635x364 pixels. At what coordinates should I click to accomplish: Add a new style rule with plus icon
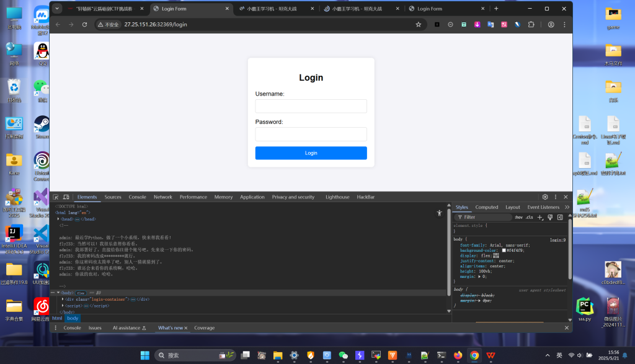point(540,218)
